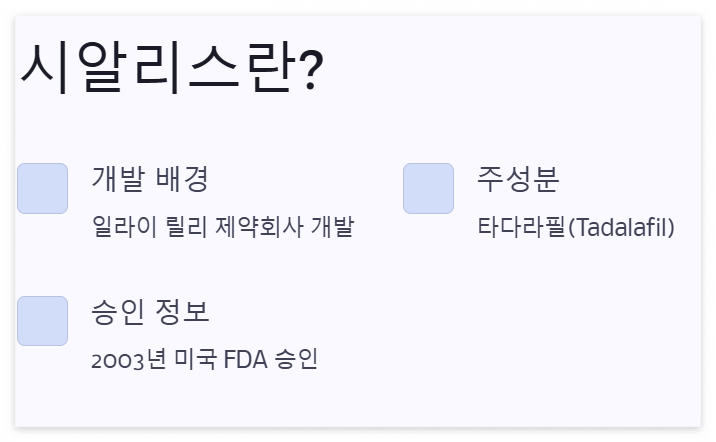Click the word 미국 in the approval line
The width and height of the screenshot is (716, 442).
click(195, 359)
